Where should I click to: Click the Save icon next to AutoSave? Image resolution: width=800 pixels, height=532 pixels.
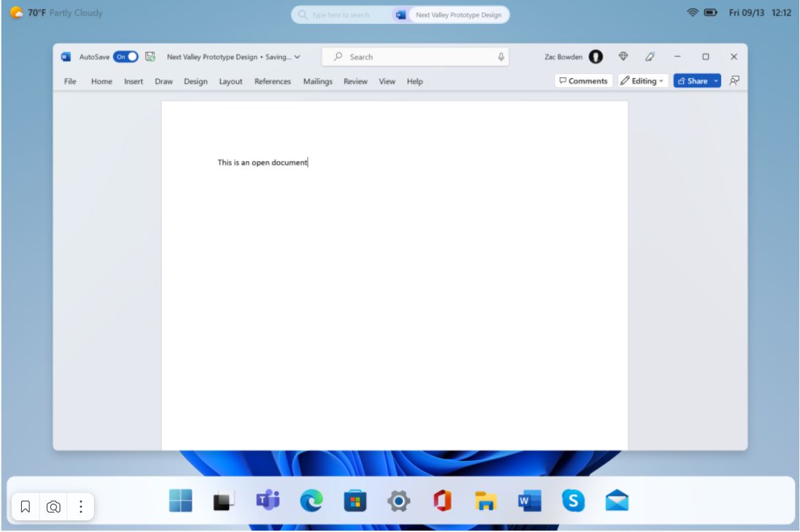click(151, 57)
